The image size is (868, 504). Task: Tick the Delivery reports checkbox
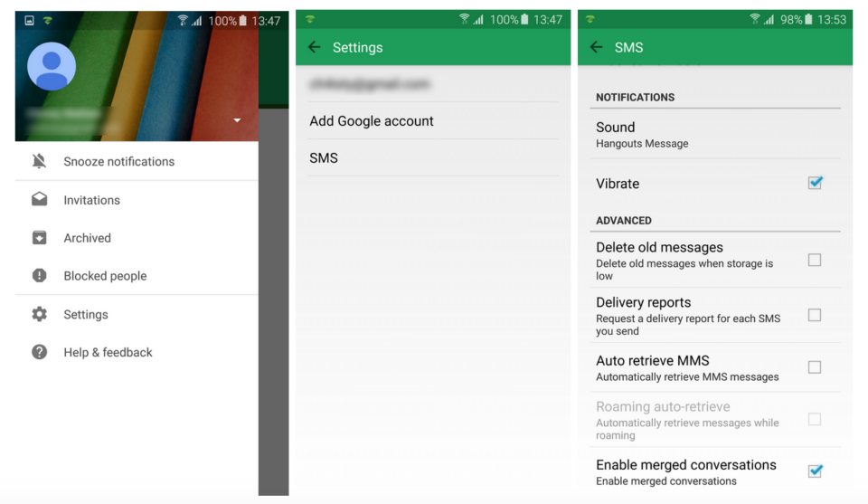pos(815,315)
